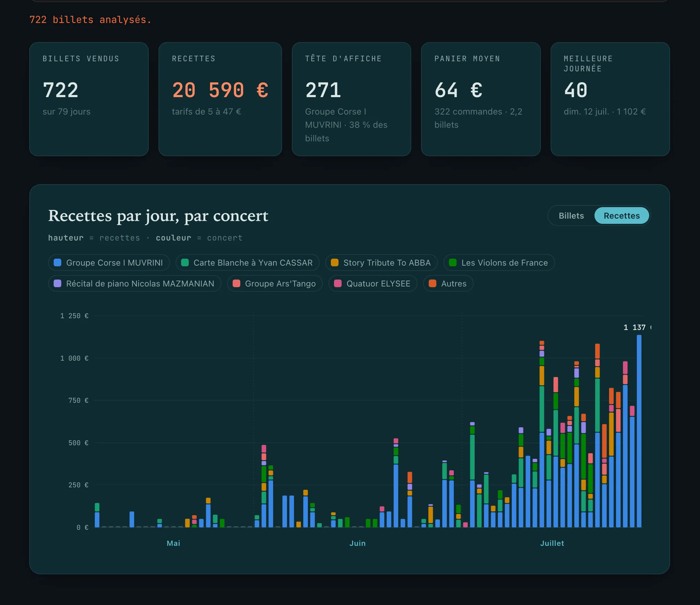The width and height of the screenshot is (700, 605).
Task: Click the Mai month axis label
Action: pyautogui.click(x=173, y=543)
